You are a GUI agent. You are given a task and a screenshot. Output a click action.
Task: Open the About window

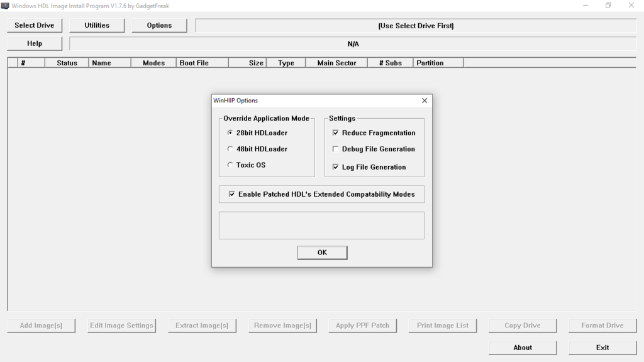(522, 347)
